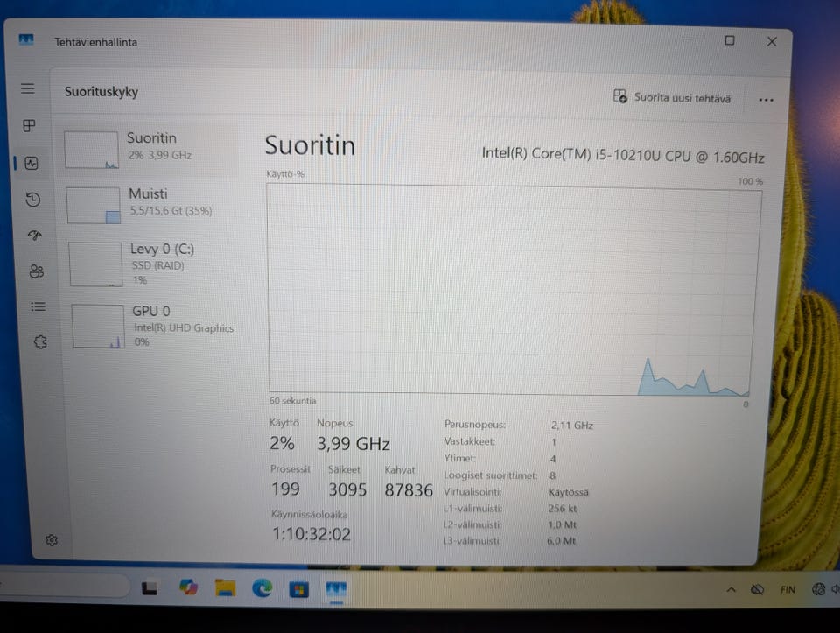This screenshot has width=840, height=633.
Task: Open Task View from the taskbar
Action: (x=150, y=588)
